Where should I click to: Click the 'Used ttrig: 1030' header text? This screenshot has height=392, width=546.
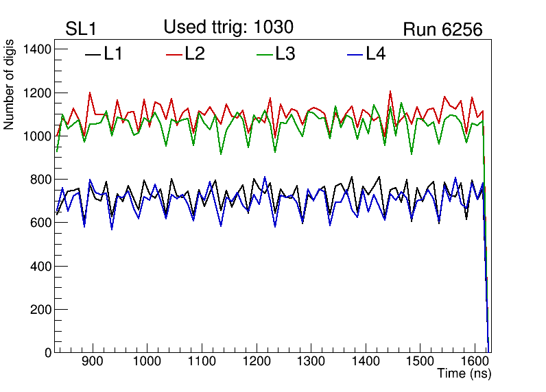(228, 27)
